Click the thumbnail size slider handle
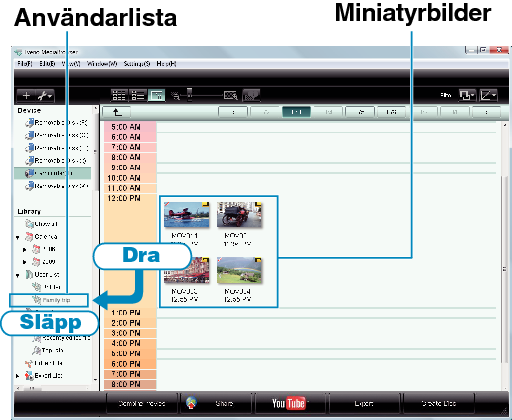512x420 pixels. coord(190,95)
